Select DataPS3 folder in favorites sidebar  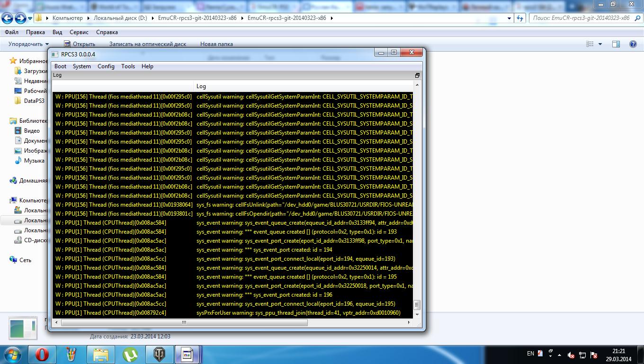[x=34, y=101]
